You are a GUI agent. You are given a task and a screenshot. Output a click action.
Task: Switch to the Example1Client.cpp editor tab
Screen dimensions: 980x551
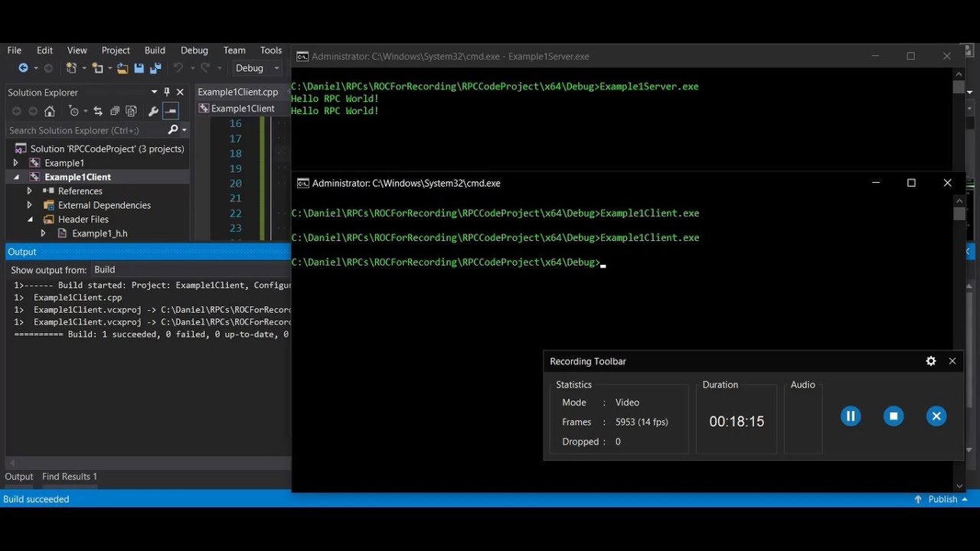(238, 92)
